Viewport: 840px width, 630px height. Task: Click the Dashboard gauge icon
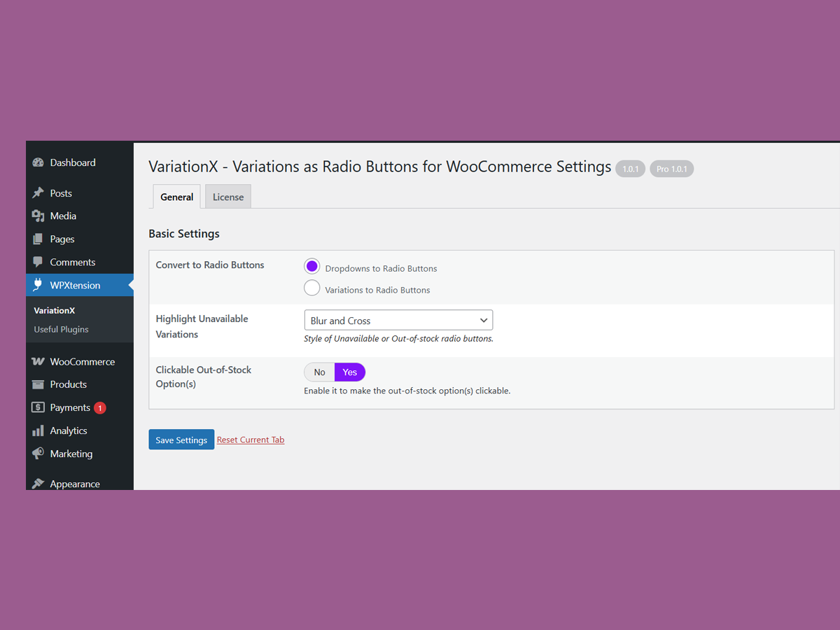38,162
